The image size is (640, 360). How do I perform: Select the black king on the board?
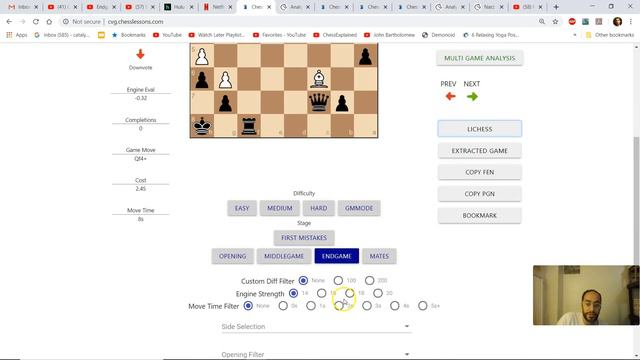click(x=202, y=126)
